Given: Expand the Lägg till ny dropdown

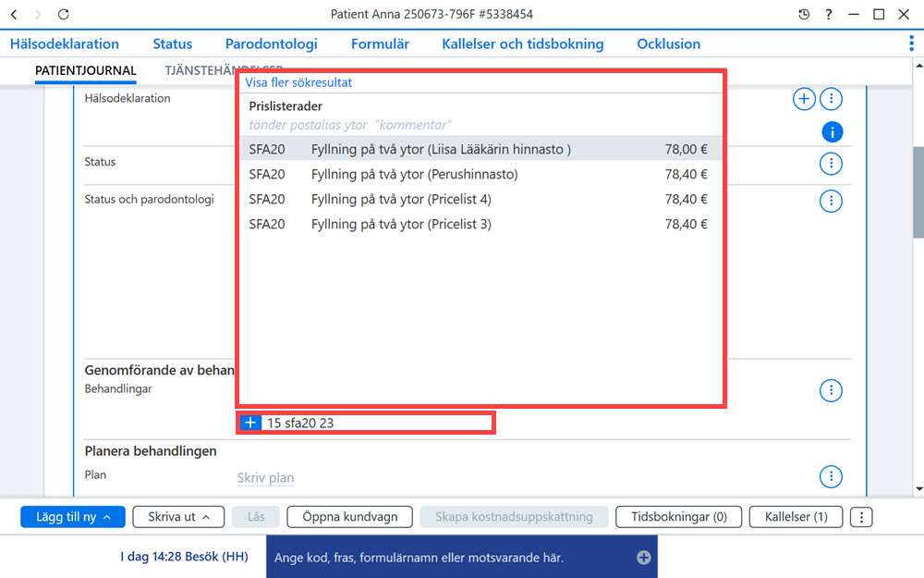Looking at the screenshot, I should [73, 517].
